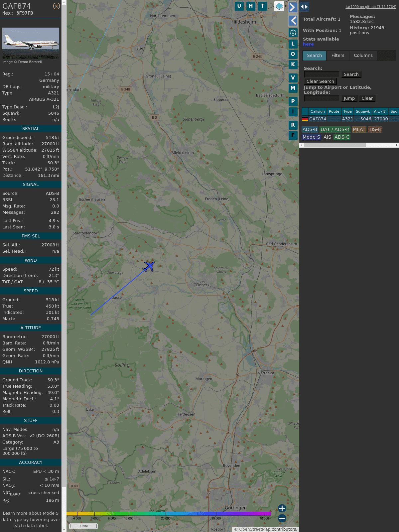
Task: Click info panel scrollbar up arrow
Action: [x=64, y=2]
